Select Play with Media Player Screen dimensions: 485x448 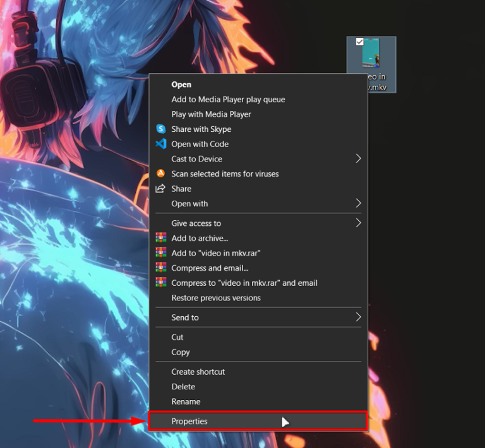coord(211,114)
